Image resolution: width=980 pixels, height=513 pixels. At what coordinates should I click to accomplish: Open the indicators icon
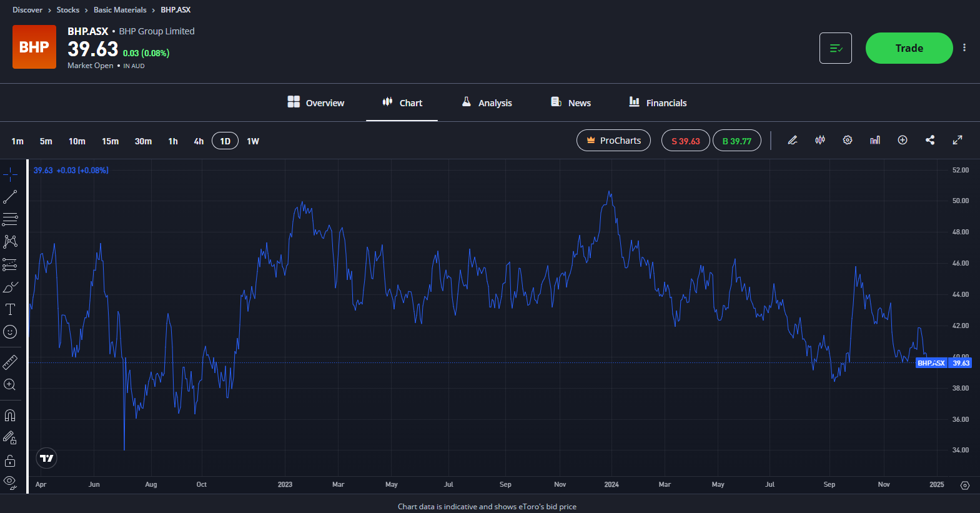click(875, 140)
